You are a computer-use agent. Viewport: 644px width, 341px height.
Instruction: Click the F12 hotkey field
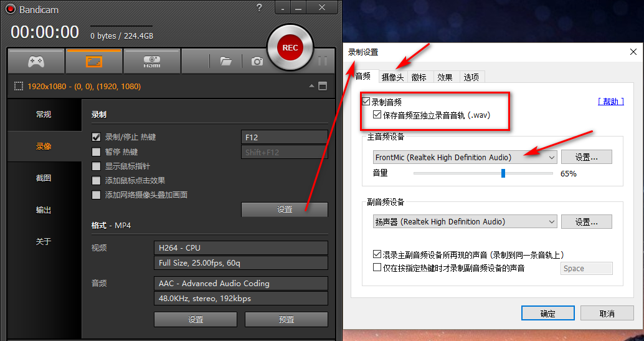point(284,137)
